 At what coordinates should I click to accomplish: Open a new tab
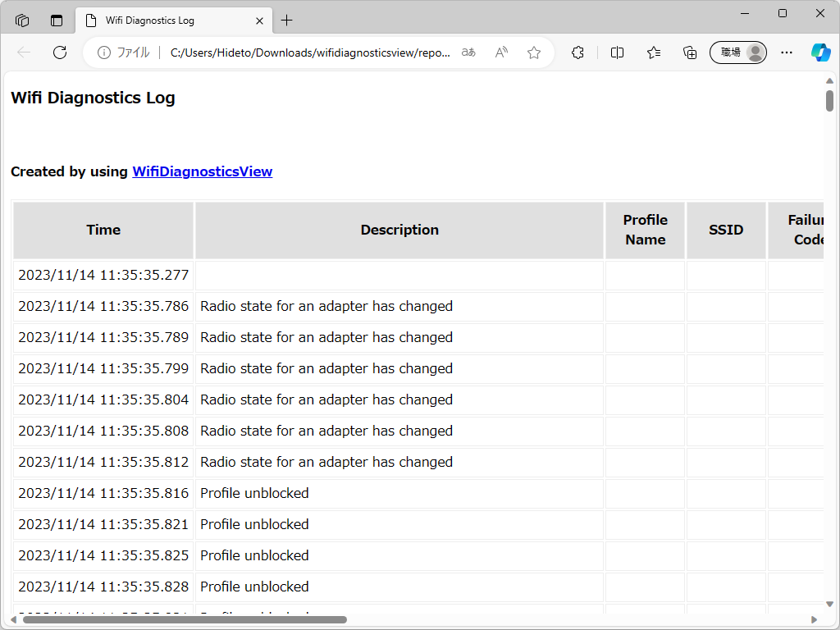tap(286, 21)
